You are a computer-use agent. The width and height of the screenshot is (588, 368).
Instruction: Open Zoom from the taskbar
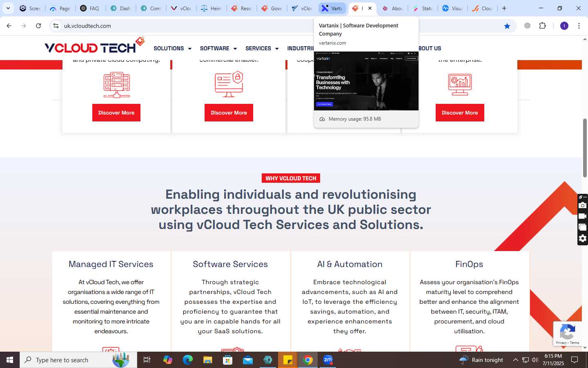pyautogui.click(x=328, y=360)
